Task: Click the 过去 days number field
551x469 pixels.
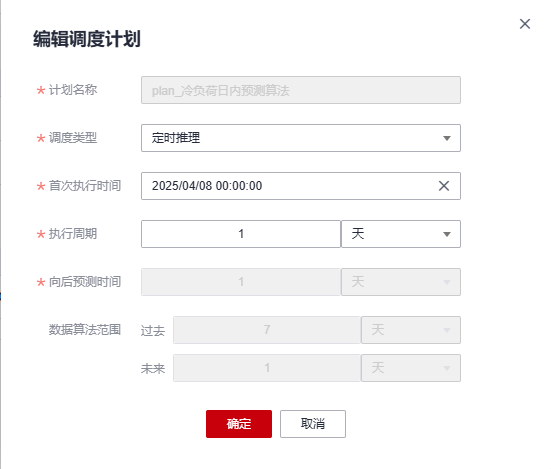Action: 267,330
